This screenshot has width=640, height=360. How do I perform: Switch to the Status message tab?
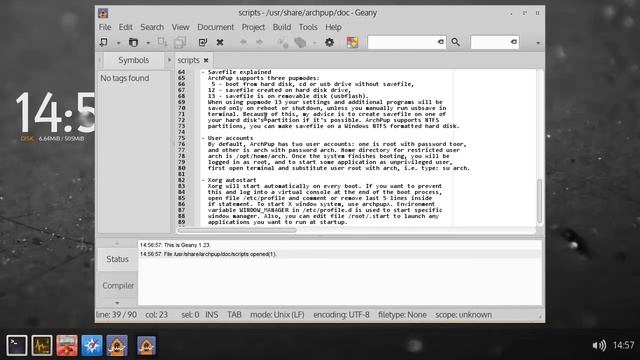[x=118, y=259]
